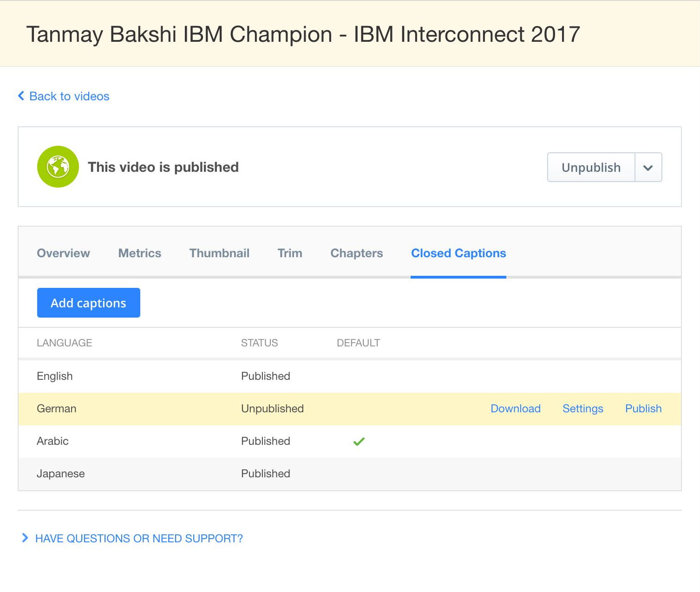
Task: Go to the Trim tab
Action: pyautogui.click(x=290, y=253)
